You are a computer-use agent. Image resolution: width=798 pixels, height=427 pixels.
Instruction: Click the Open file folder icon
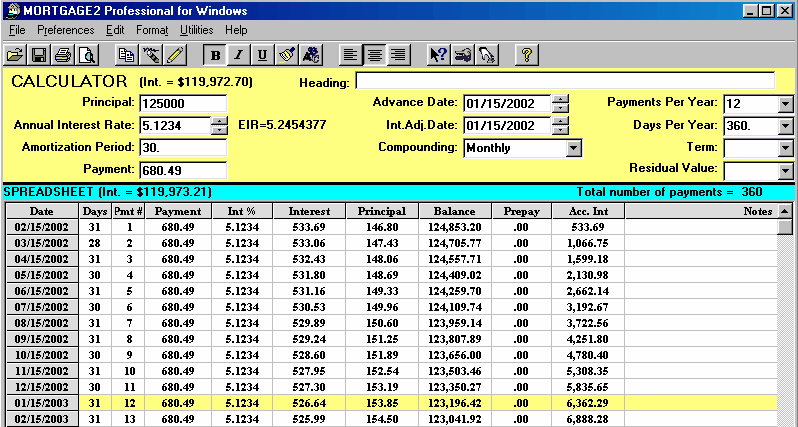click(15, 55)
